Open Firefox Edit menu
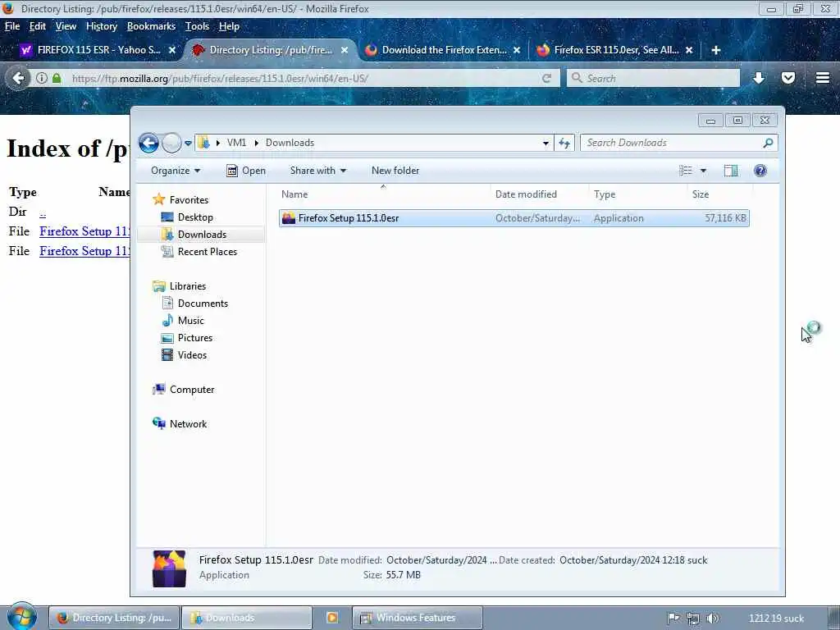The width and height of the screenshot is (840, 630). (x=38, y=26)
